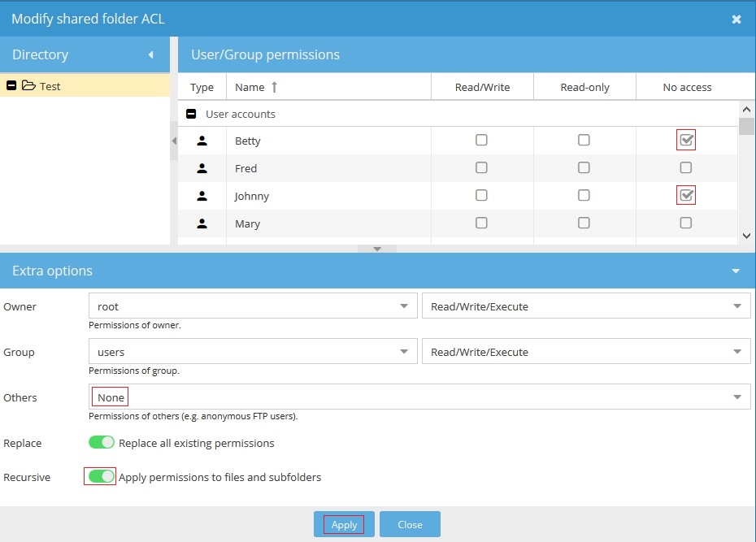756x542 pixels.
Task: Click the Test folder icon in Directory
Action: pyautogui.click(x=28, y=85)
